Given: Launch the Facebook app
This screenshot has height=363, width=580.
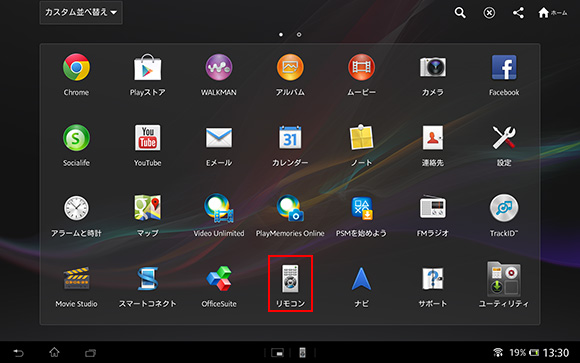Looking at the screenshot, I should [x=504, y=74].
